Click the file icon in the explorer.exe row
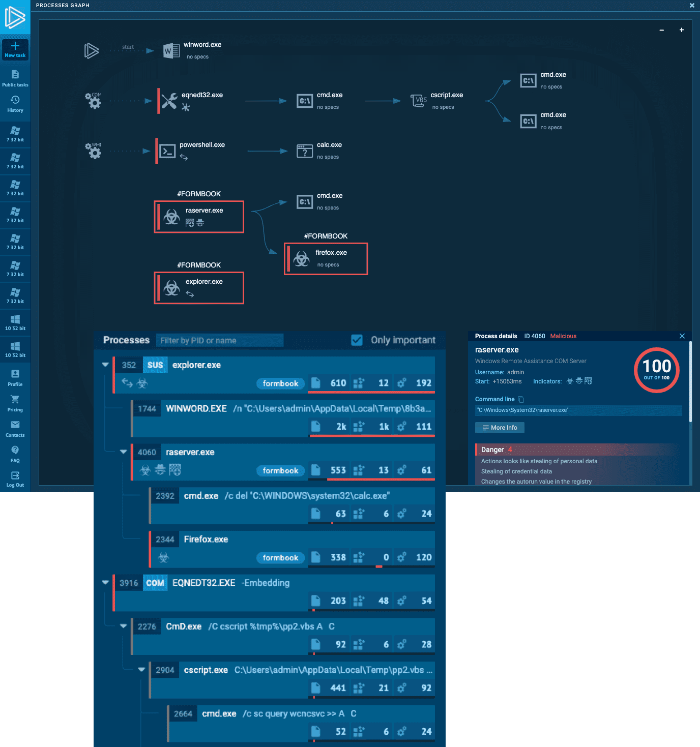 click(316, 383)
